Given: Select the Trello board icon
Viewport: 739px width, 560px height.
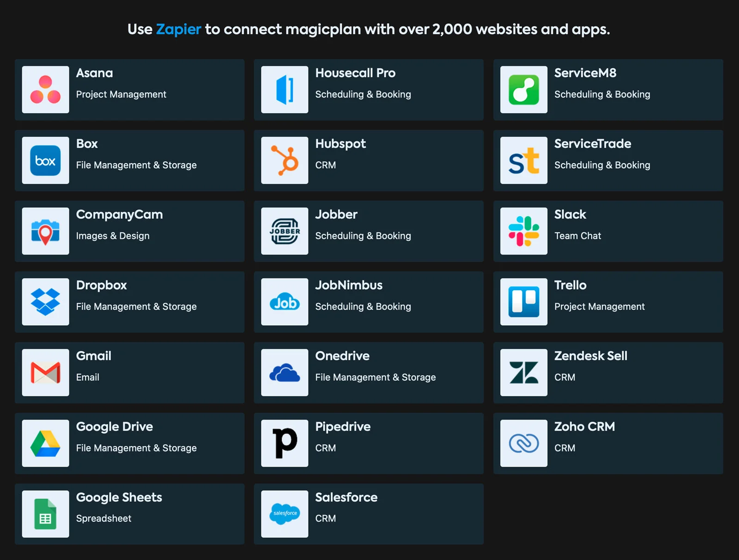Looking at the screenshot, I should coord(523,302).
